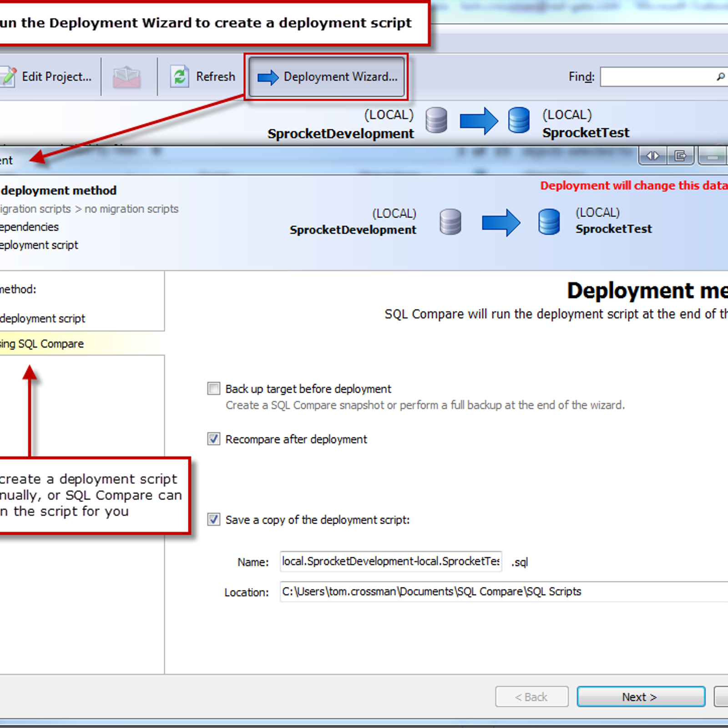
Task: Click blue direction arrow between toolbar databases
Action: (479, 121)
